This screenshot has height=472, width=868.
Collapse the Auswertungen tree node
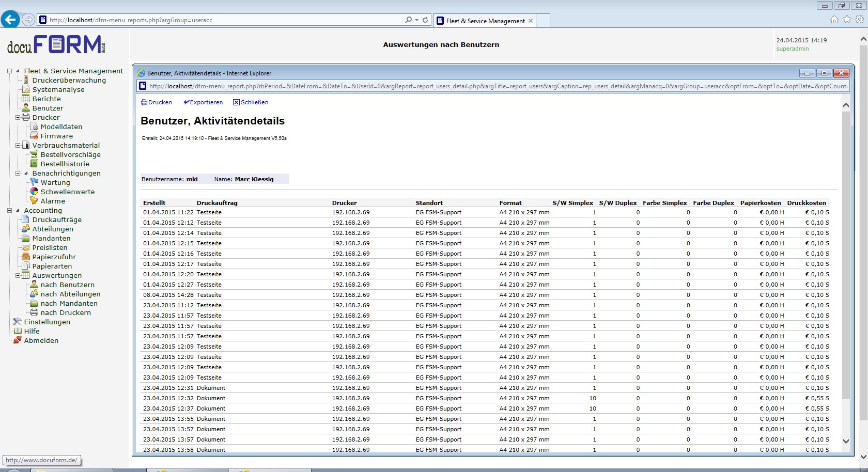tap(18, 276)
